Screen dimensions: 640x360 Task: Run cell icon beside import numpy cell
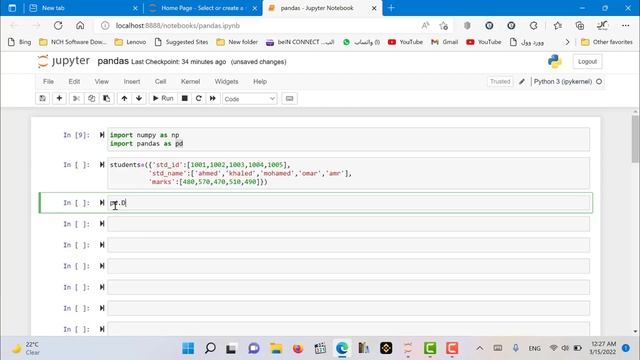tap(102, 135)
